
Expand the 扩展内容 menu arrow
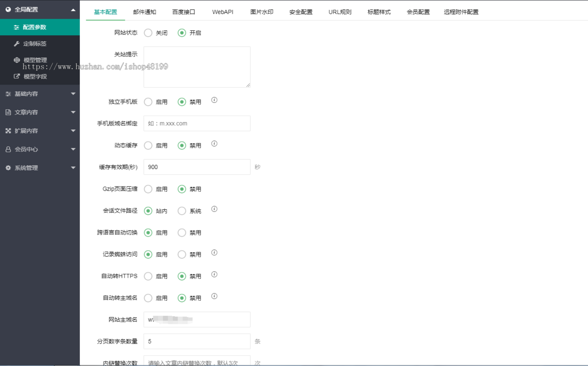coord(73,131)
